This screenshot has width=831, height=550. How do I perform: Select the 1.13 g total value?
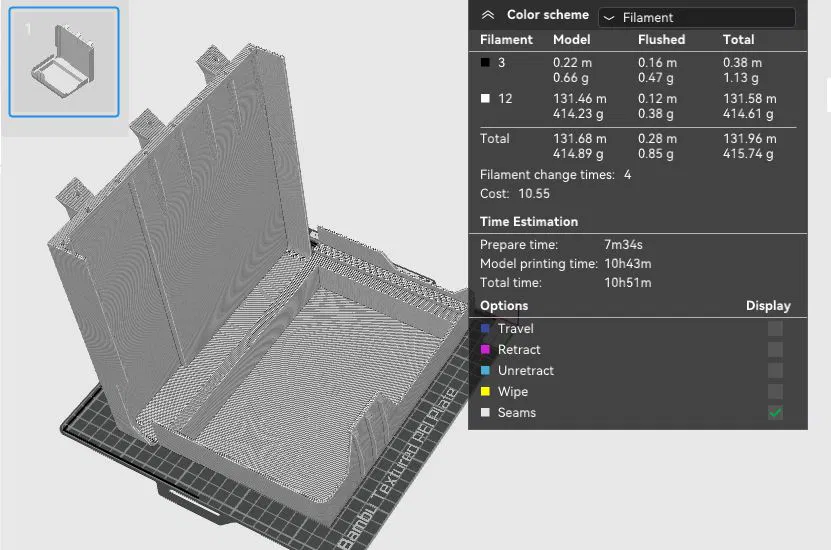(x=740, y=78)
